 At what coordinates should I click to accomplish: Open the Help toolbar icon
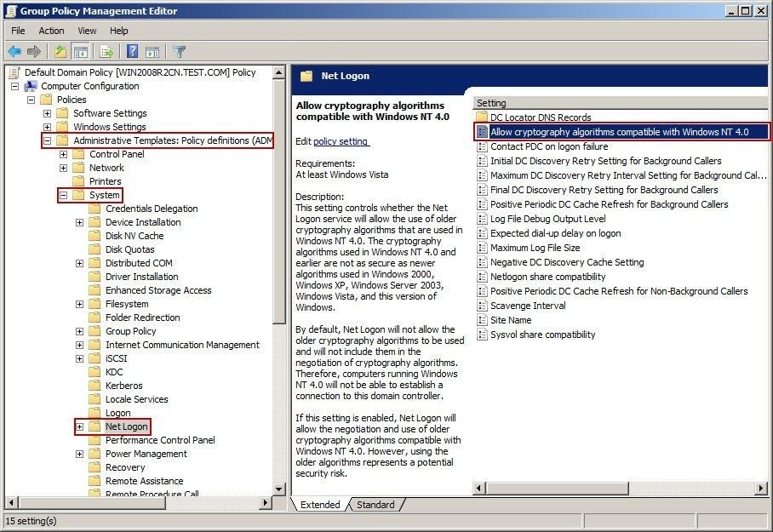coord(132,51)
